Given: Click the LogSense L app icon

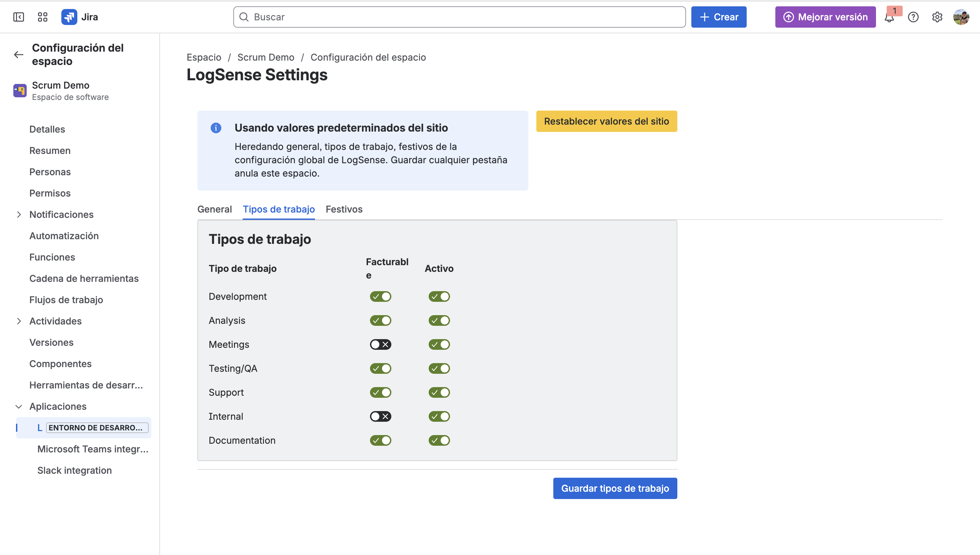Looking at the screenshot, I should click(40, 428).
